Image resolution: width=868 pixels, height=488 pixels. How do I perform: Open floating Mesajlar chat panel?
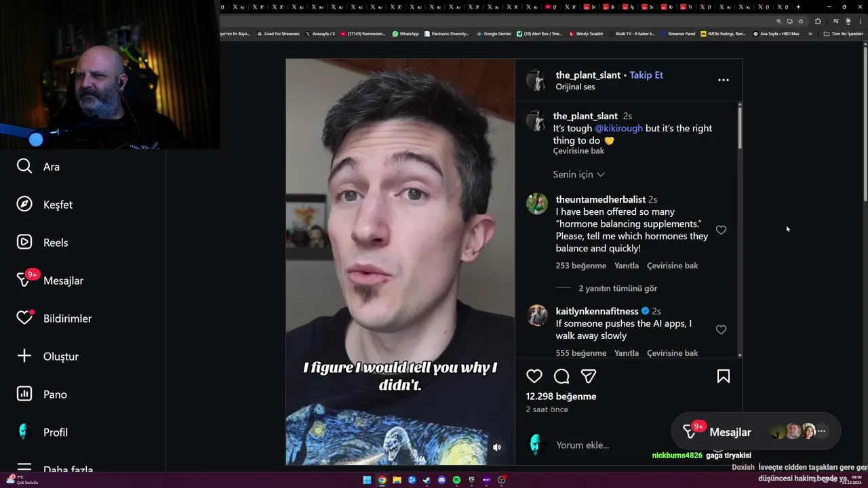755,431
